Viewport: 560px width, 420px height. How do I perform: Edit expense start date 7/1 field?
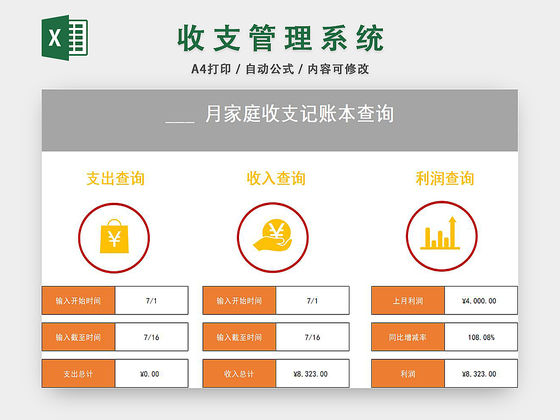click(151, 300)
